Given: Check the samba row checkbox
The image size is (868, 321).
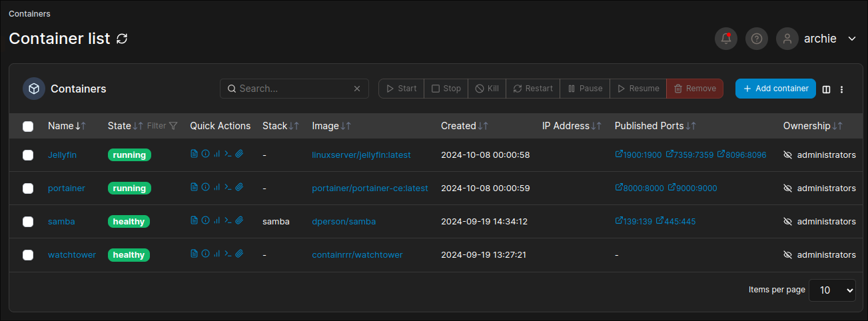Looking at the screenshot, I should [28, 222].
